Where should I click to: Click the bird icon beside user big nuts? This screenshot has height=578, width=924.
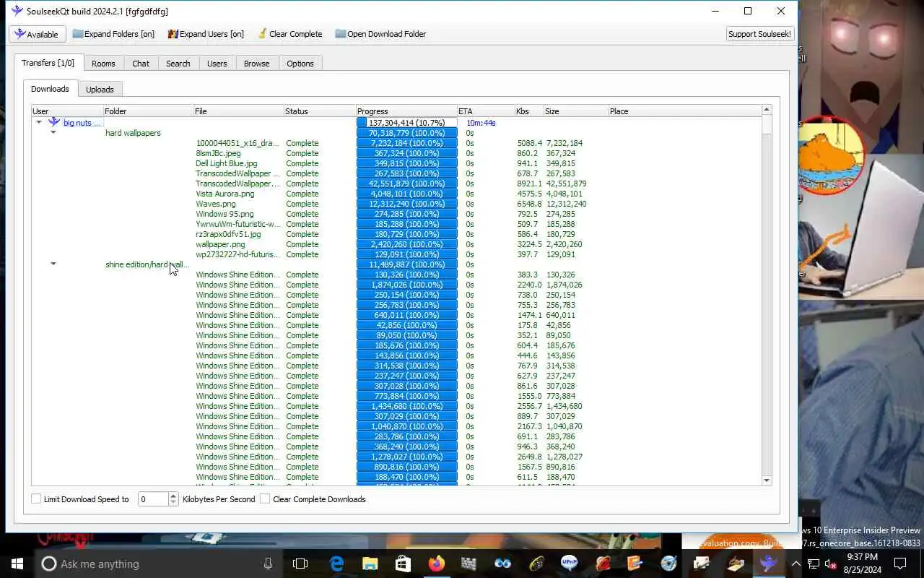(x=54, y=122)
